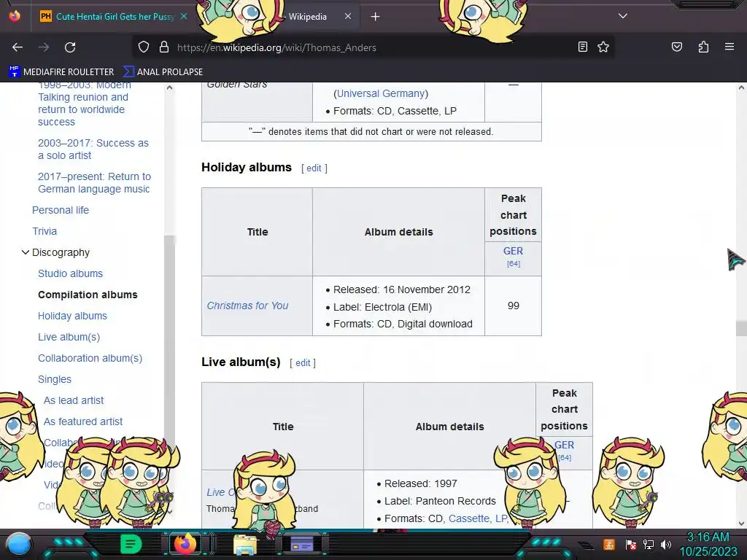Click the contents sidebar scroll-up arrow
This screenshot has width=747, height=560.
coord(169,87)
